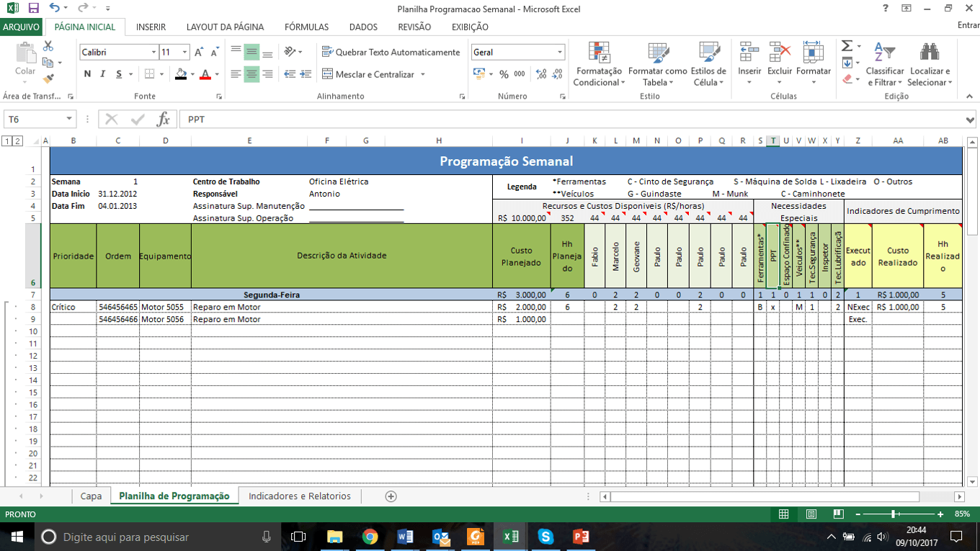Open Formatação Condicional menu
This screenshot has width=980, height=551.
[x=598, y=64]
